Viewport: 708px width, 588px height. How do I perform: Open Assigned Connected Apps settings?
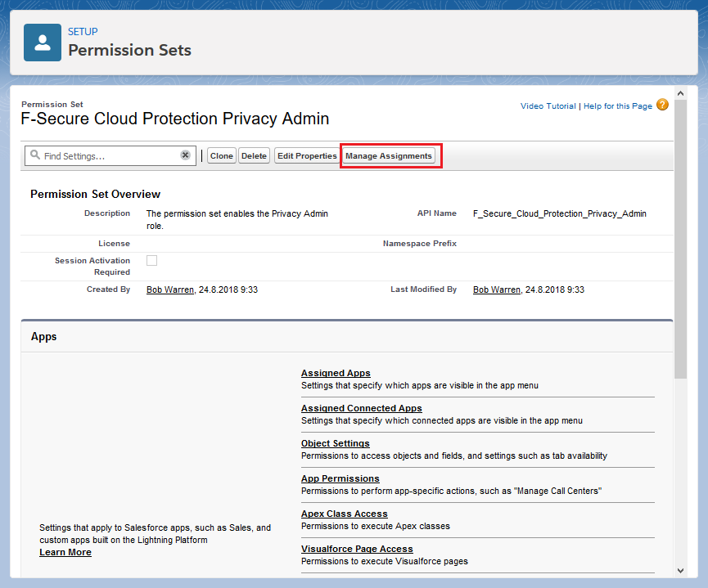pyautogui.click(x=362, y=408)
